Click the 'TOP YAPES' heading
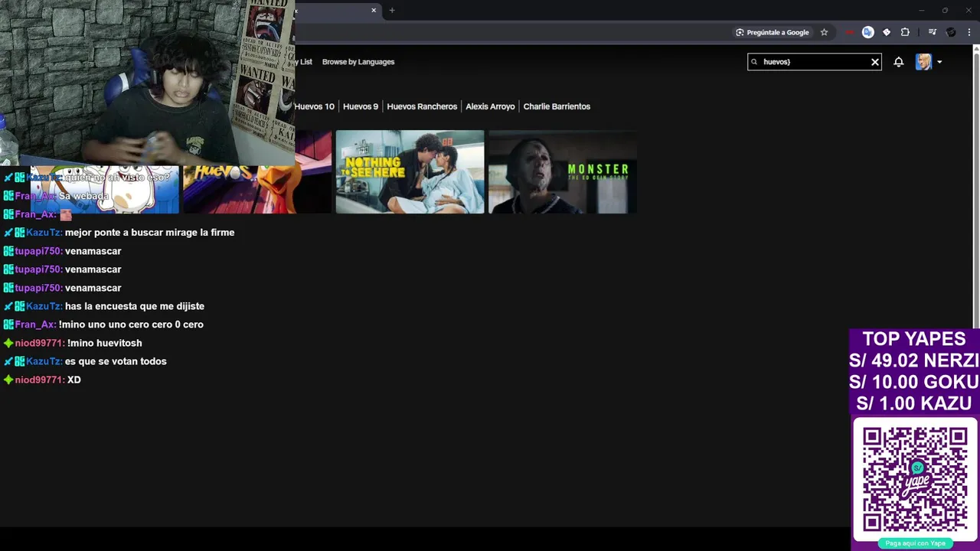980x551 pixels. (913, 339)
